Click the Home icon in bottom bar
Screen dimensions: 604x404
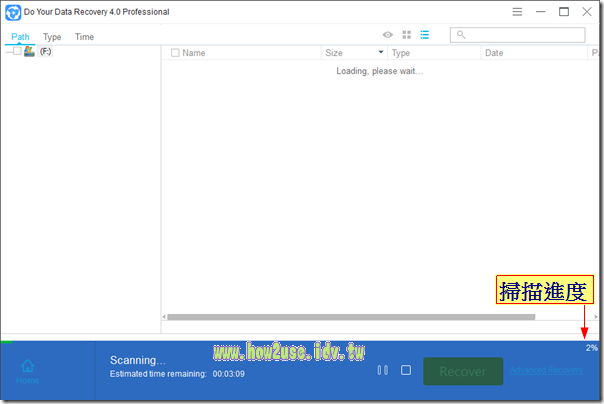28,367
